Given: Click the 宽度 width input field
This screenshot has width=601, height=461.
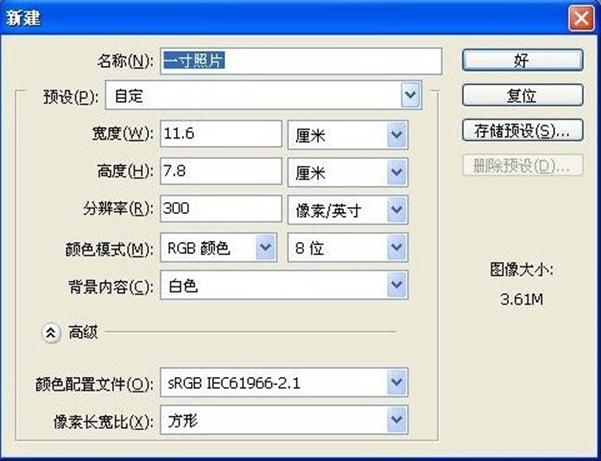Looking at the screenshot, I should point(221,134).
